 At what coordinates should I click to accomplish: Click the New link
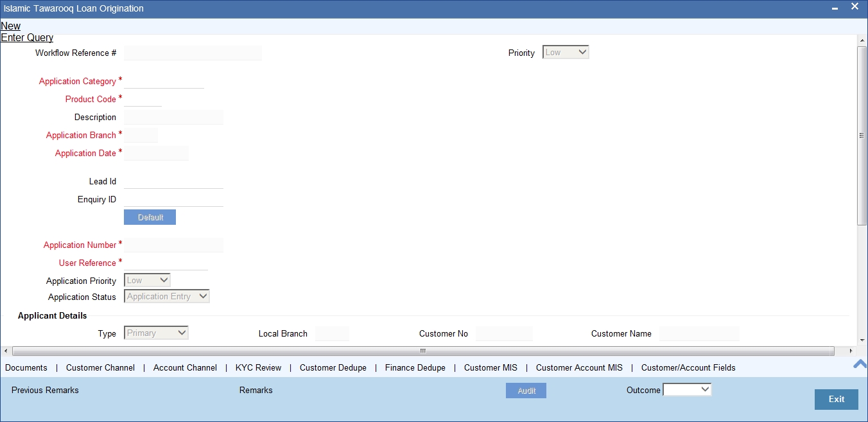click(11, 26)
